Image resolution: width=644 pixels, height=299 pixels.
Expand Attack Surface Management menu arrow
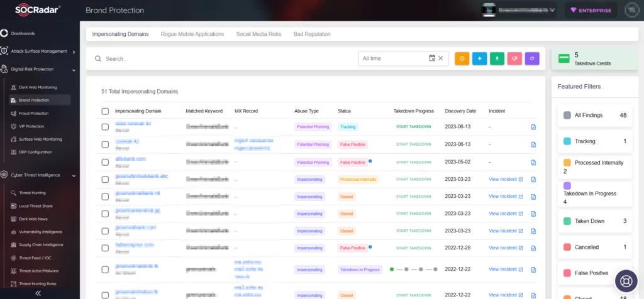(74, 52)
